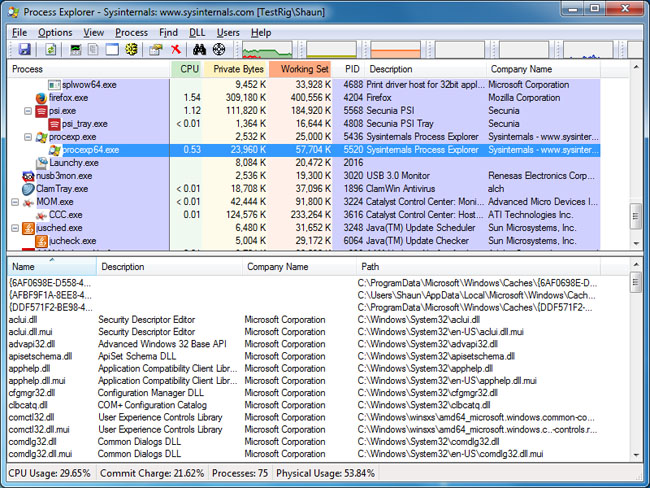This screenshot has height=488, width=650.
Task: Collapse the procexp.exe tree node
Action: click(x=28, y=137)
